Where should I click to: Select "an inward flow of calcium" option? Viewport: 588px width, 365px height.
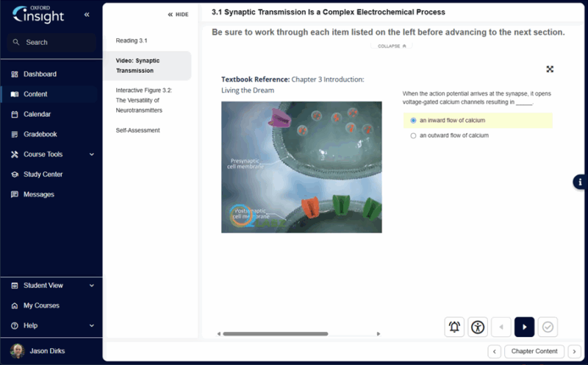pos(414,121)
